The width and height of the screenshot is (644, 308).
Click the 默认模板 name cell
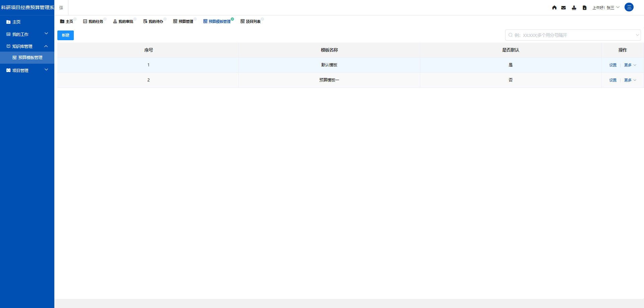coord(329,65)
